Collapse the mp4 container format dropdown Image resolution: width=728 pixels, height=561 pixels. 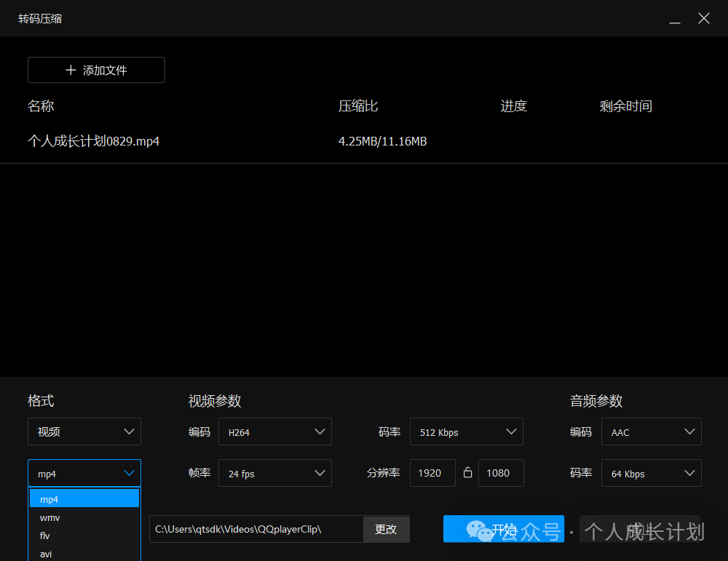[x=84, y=473]
